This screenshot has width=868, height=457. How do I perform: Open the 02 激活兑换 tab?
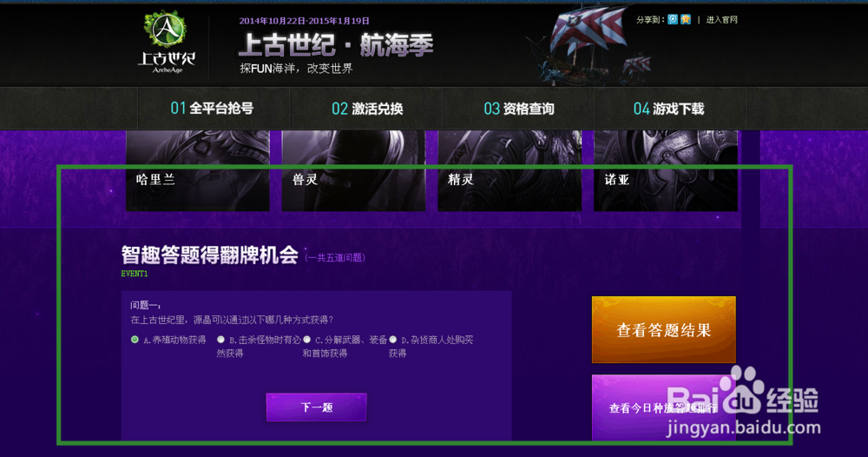366,108
